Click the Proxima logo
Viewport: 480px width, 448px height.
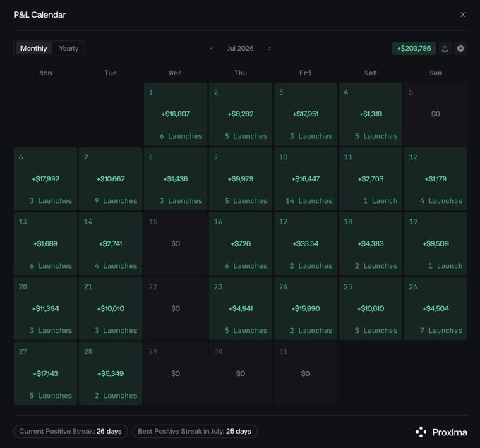(x=441, y=432)
